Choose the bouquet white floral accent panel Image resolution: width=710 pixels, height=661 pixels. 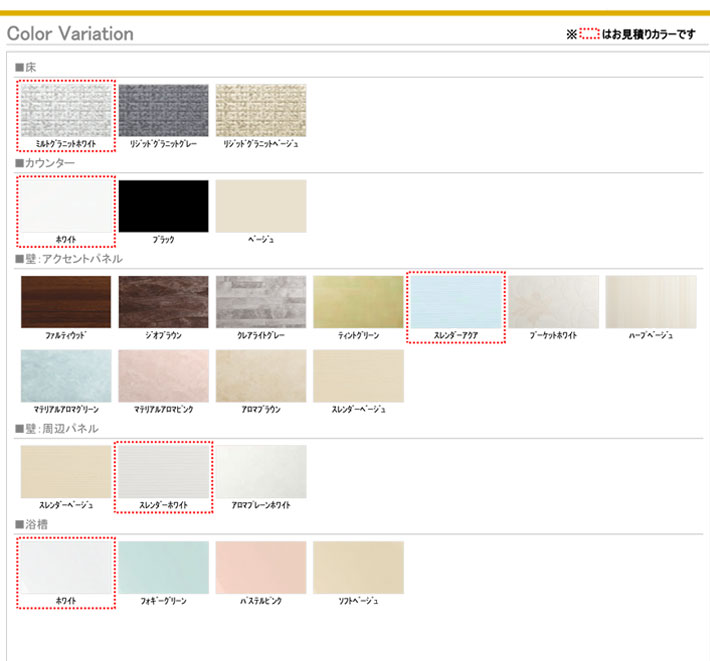coord(553,302)
